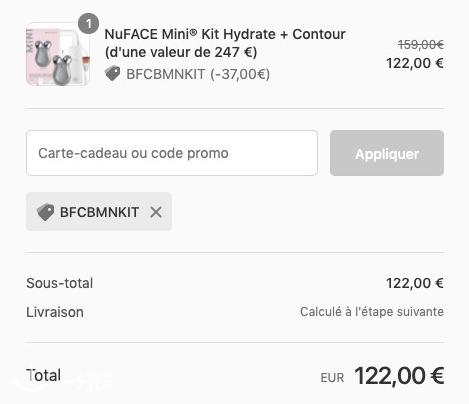Click Calculé à l'étape suivante text
The width and height of the screenshot is (469, 404).
[x=372, y=312]
